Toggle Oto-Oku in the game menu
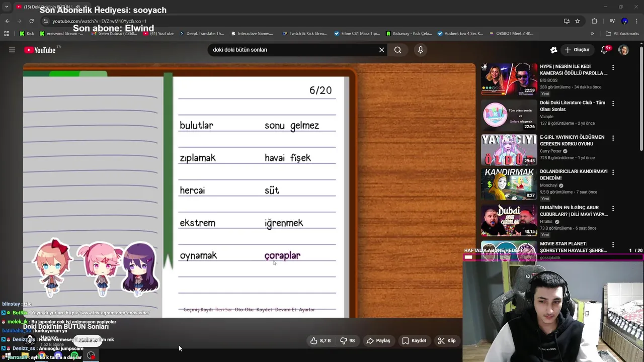 (x=244, y=310)
